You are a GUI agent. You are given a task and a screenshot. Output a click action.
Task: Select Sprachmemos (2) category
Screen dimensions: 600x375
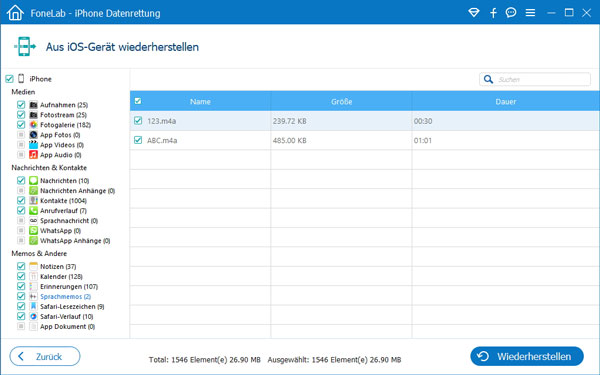click(65, 297)
